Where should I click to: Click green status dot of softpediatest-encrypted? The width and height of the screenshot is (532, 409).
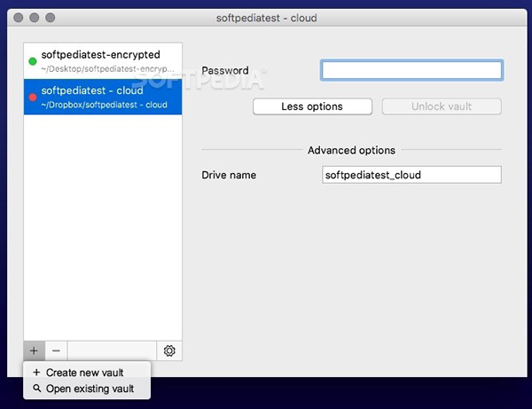(x=33, y=61)
